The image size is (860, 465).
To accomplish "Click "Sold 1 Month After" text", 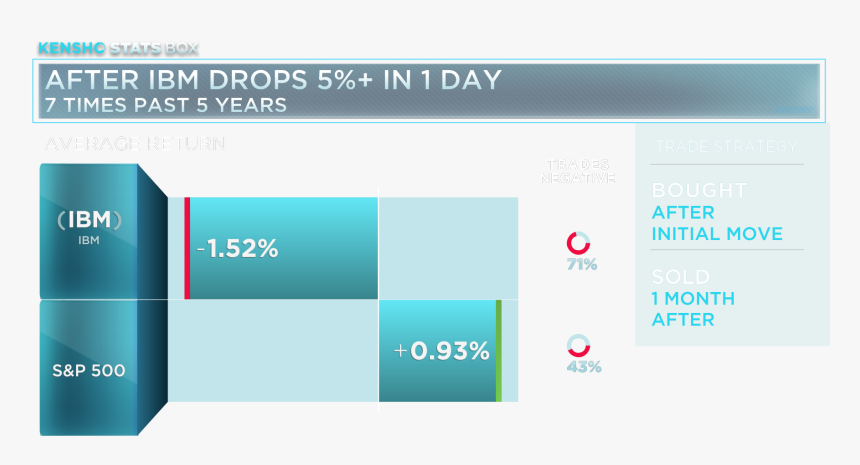I will click(693, 298).
